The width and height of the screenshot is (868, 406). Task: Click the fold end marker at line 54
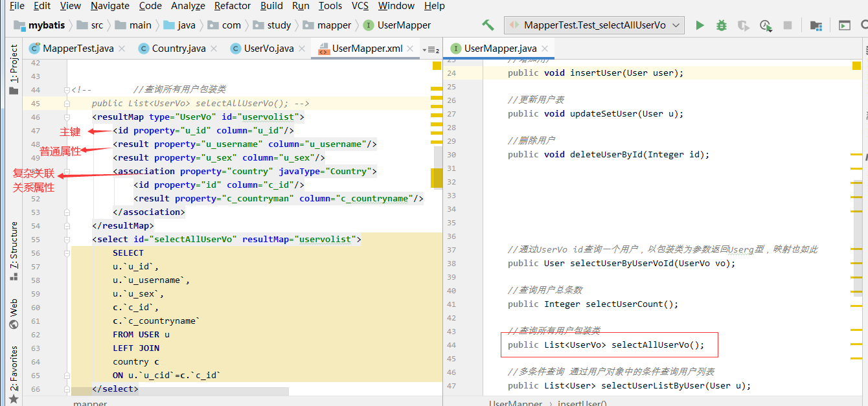(67, 226)
